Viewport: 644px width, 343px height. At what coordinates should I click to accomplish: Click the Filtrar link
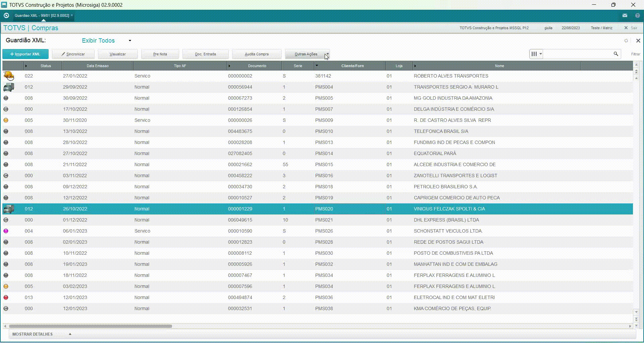pos(636,54)
